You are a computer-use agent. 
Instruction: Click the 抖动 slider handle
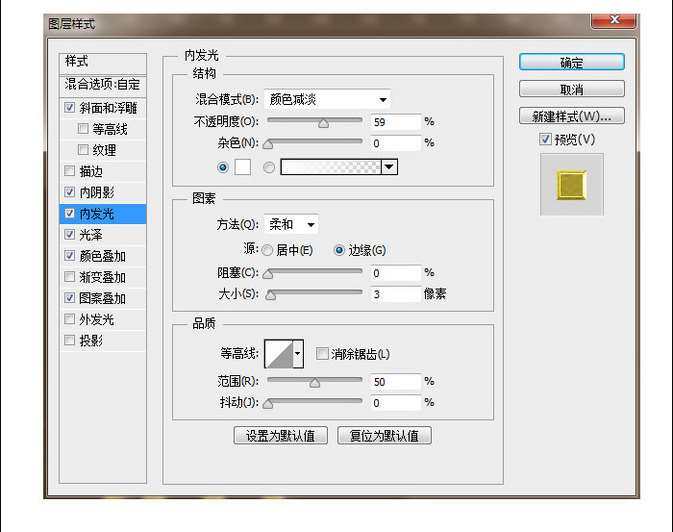click(x=268, y=404)
